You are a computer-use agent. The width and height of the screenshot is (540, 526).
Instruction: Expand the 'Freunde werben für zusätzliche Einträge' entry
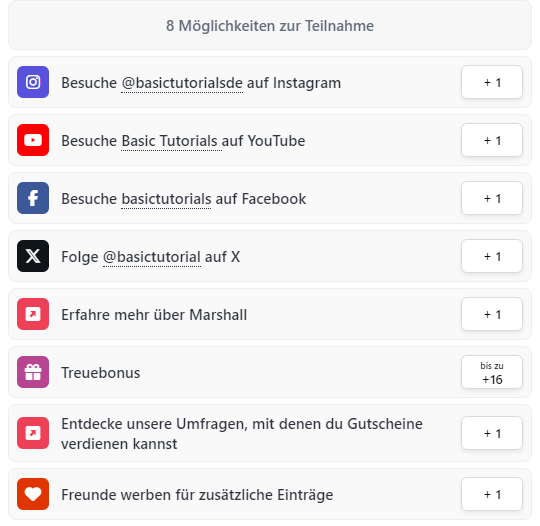point(270,494)
